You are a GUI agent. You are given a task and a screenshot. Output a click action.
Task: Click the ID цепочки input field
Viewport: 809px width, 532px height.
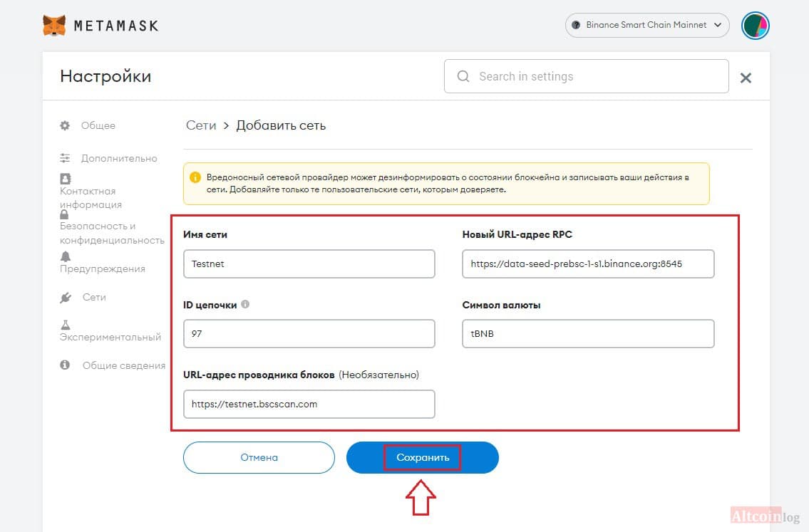click(x=309, y=333)
